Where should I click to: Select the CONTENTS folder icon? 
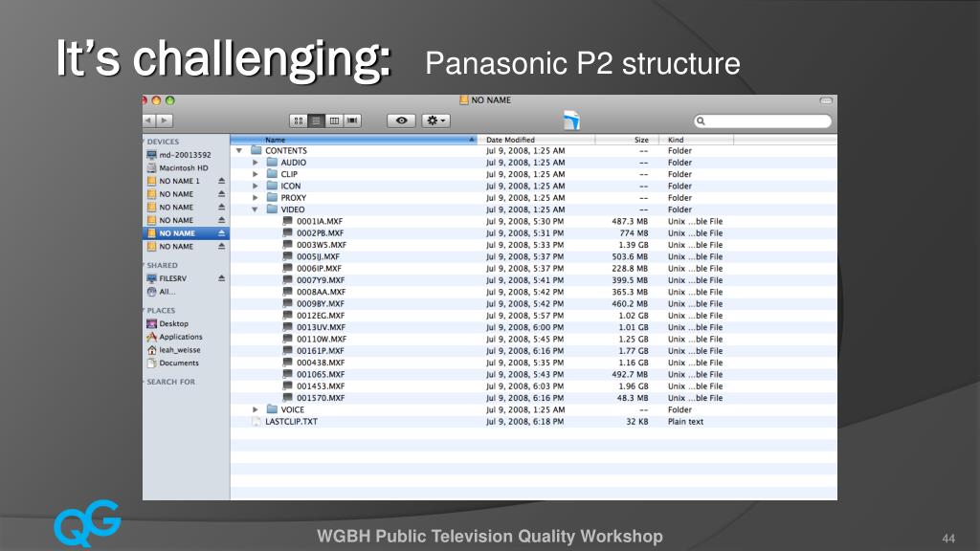point(256,150)
